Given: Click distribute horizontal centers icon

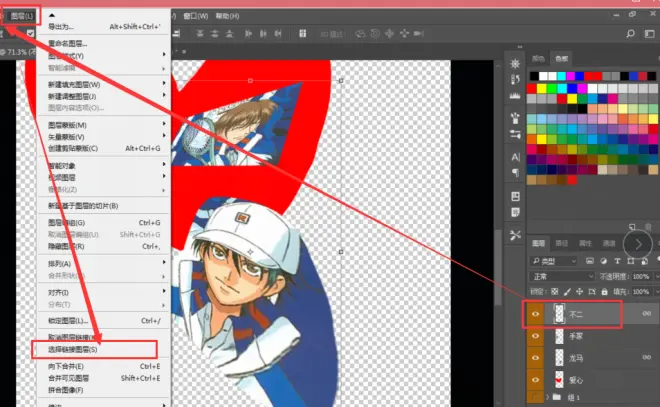Looking at the screenshot, I should 263,34.
